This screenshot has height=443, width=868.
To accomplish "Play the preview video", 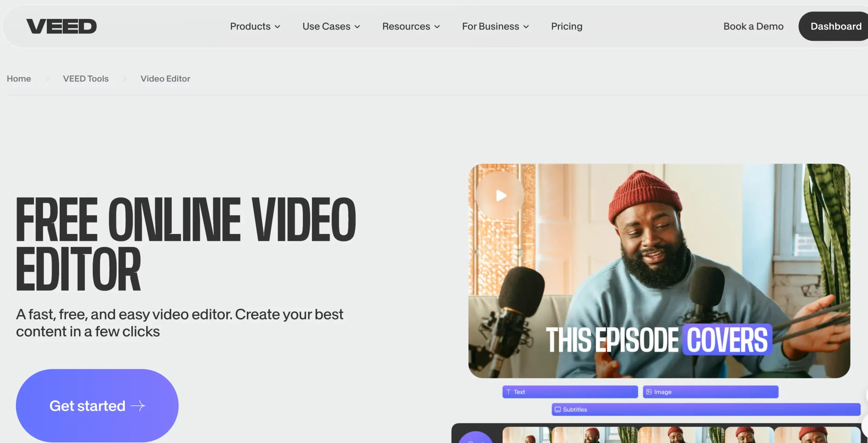I will coord(500,195).
